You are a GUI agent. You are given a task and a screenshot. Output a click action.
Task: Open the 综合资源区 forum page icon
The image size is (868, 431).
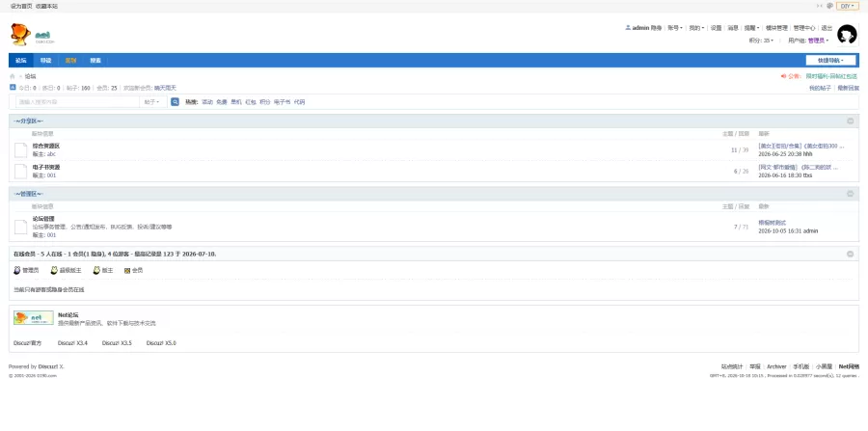[20, 150]
